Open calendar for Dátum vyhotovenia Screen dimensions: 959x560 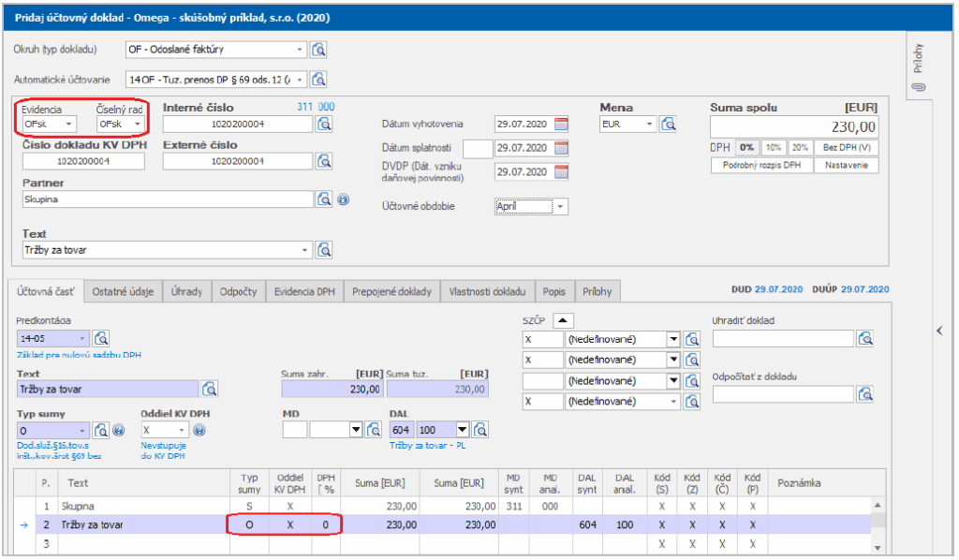coord(562,125)
